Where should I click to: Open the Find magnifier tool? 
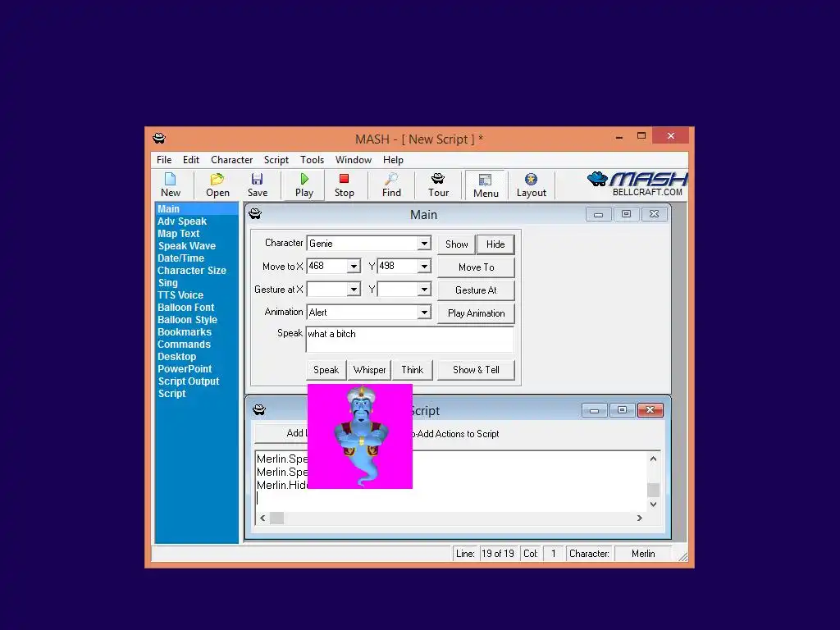click(x=391, y=185)
